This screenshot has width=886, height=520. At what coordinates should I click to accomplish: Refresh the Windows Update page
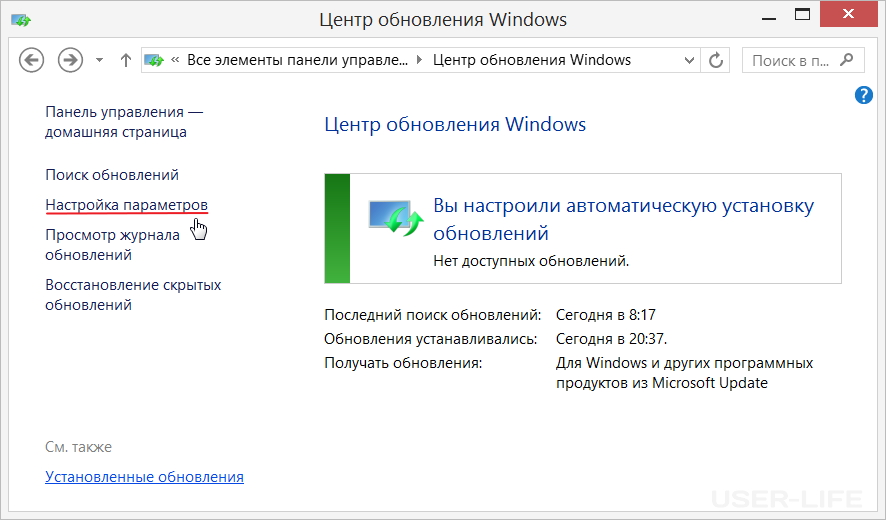point(716,60)
